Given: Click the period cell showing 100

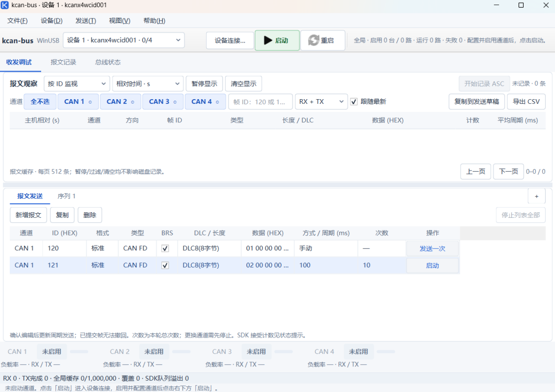Looking at the screenshot, I should coord(326,265).
